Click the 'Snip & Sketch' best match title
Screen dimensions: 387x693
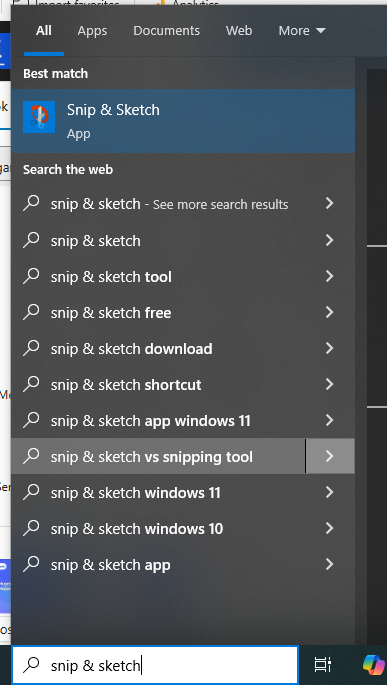(x=113, y=110)
